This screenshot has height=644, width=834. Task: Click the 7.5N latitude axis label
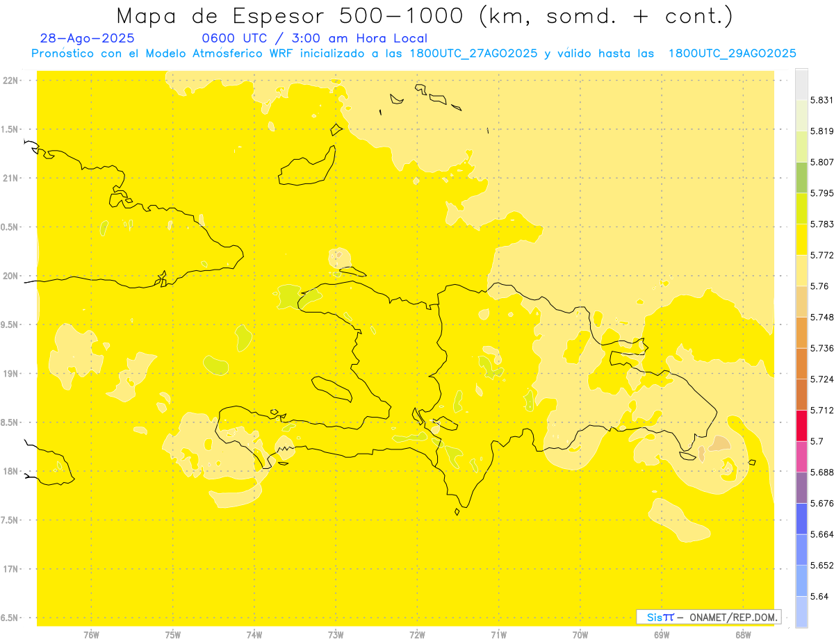click(x=10, y=520)
